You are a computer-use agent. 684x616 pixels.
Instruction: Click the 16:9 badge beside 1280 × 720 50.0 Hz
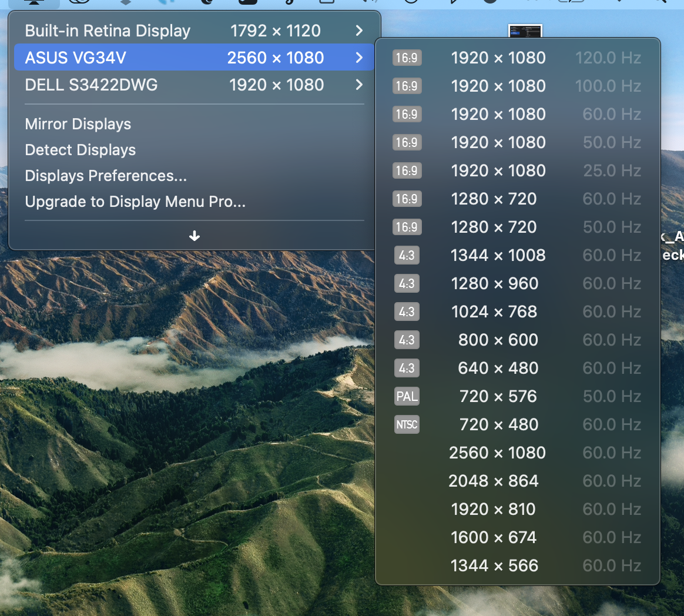(407, 227)
